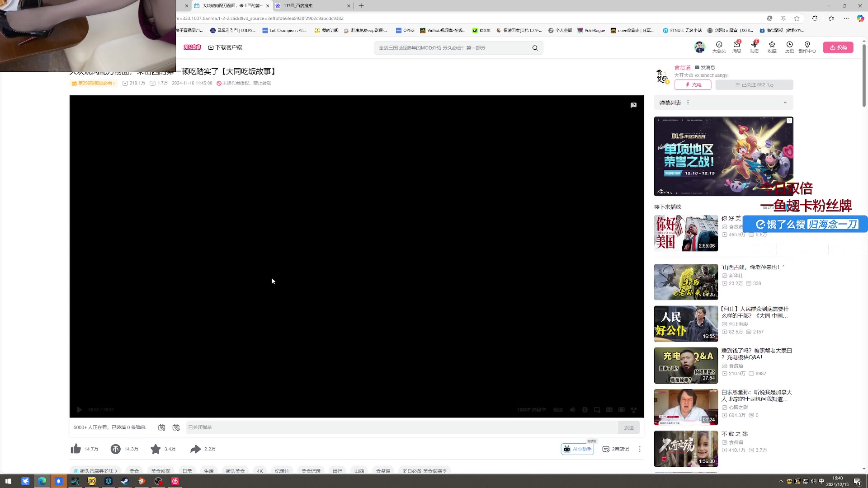Open the 街头巷尾寻冬味 topic tag
Image resolution: width=868 pixels, height=488 pixels.
coord(95,471)
